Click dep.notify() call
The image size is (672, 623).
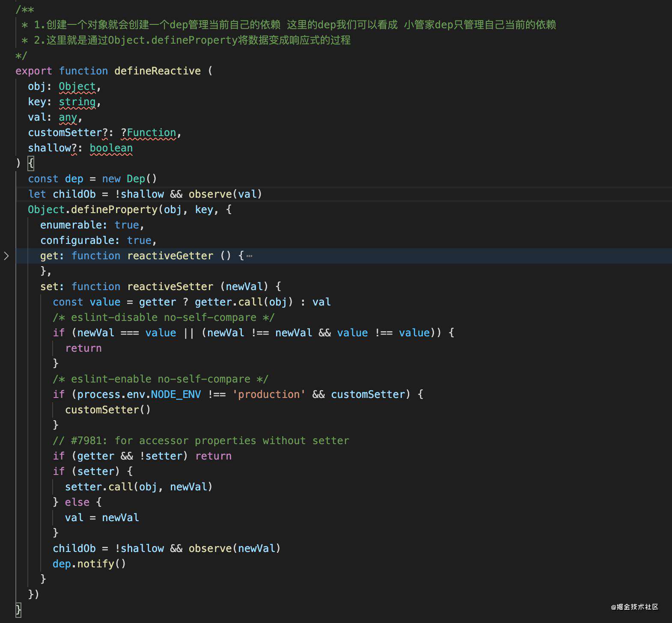pos(89,564)
